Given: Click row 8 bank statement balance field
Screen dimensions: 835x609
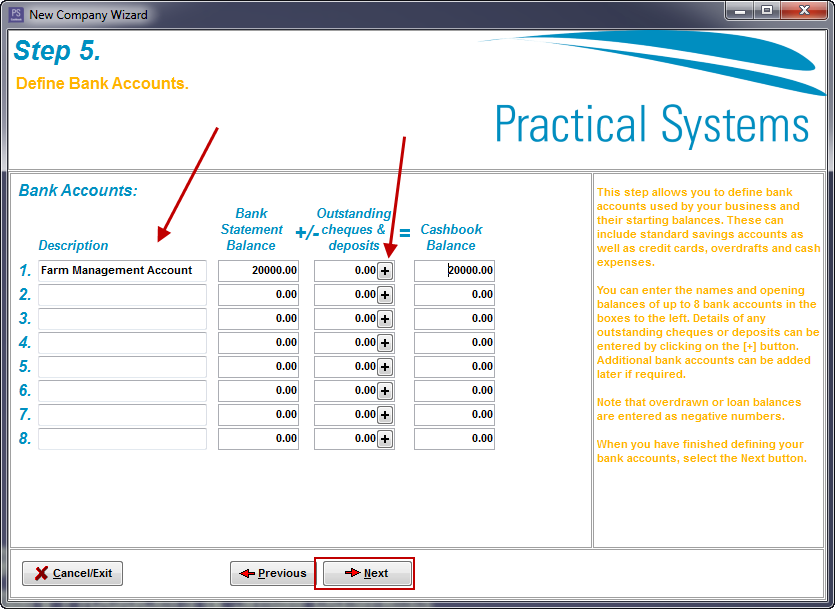Looking at the screenshot, I should coord(258,439).
